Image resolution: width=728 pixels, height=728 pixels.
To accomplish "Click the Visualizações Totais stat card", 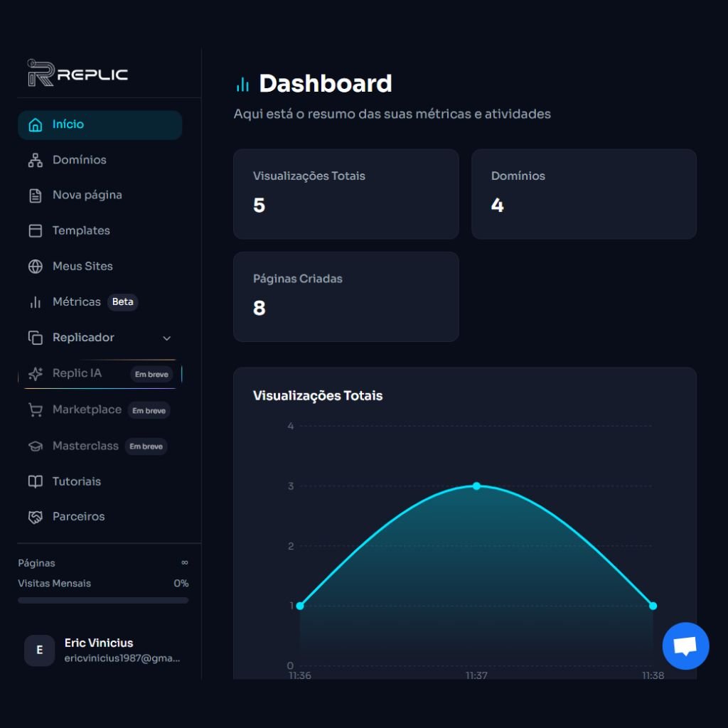I will click(346, 193).
